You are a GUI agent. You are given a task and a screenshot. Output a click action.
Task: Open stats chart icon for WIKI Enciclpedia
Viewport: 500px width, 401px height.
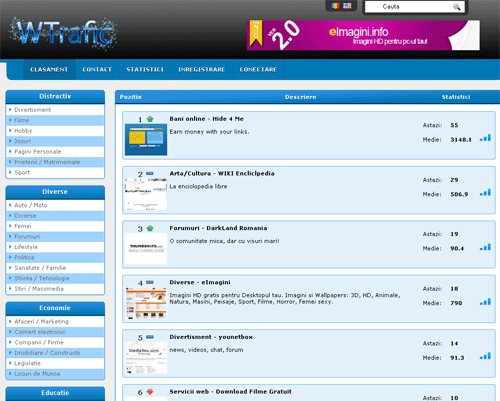[x=485, y=193]
